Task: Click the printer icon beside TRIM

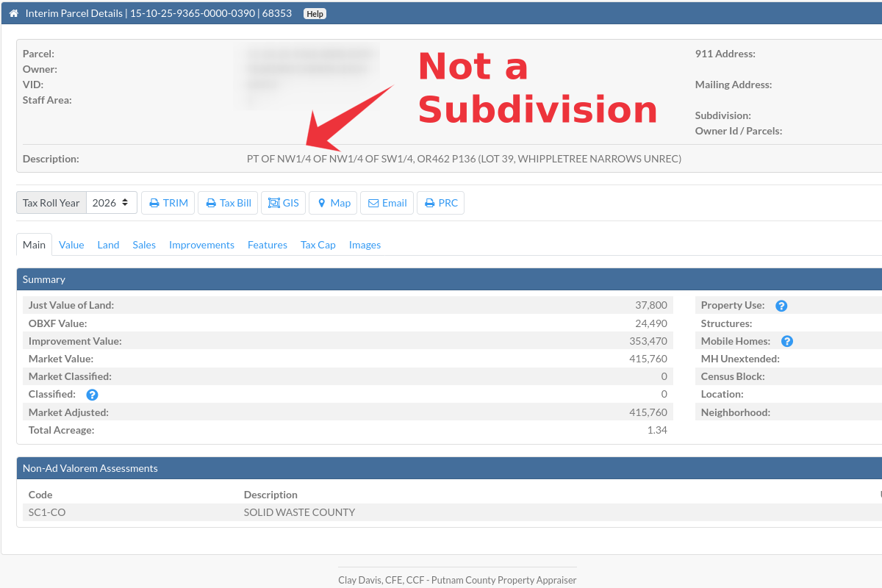Action: (x=153, y=203)
